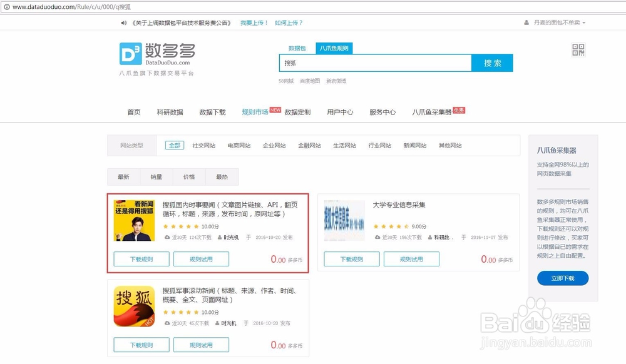Click the browser address bar URL
626x364 pixels.
(72, 7)
